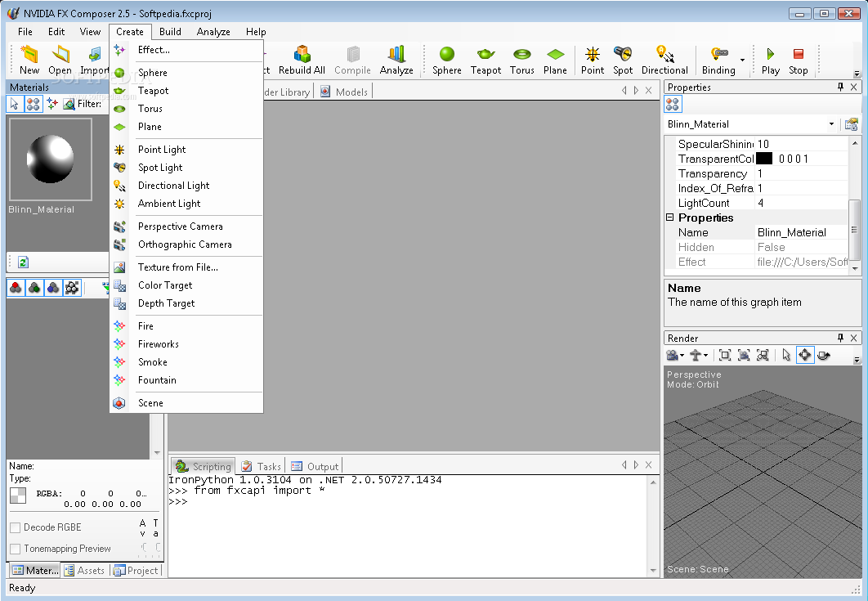
Task: Click the Analyze toolbar icon
Action: pos(396,60)
